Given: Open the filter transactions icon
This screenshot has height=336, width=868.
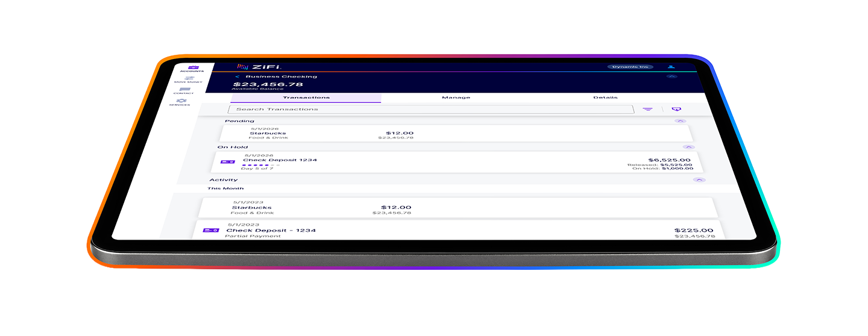Looking at the screenshot, I should point(647,109).
